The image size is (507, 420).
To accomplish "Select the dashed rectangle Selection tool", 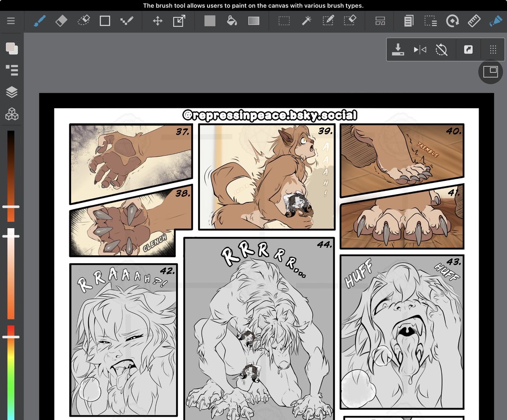I will tap(284, 21).
